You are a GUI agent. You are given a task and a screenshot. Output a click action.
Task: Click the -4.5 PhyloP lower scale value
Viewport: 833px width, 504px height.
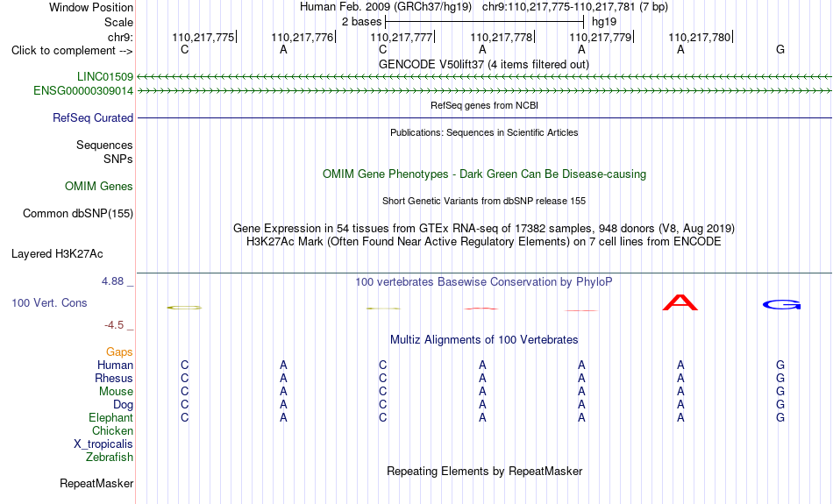point(114,325)
